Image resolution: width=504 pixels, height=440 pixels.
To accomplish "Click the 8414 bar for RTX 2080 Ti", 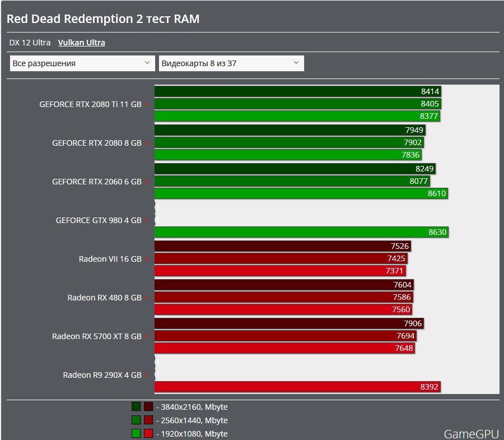I will 298,91.
